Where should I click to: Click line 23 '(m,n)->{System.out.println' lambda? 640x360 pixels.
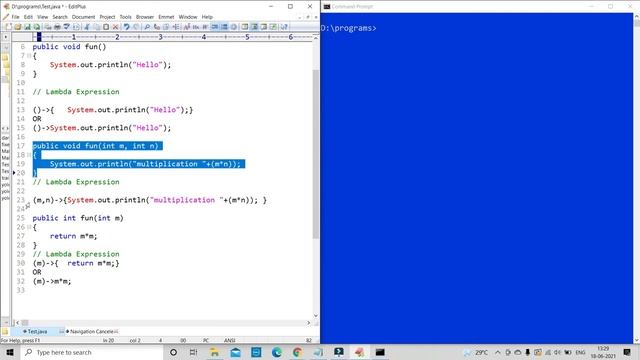(149, 200)
